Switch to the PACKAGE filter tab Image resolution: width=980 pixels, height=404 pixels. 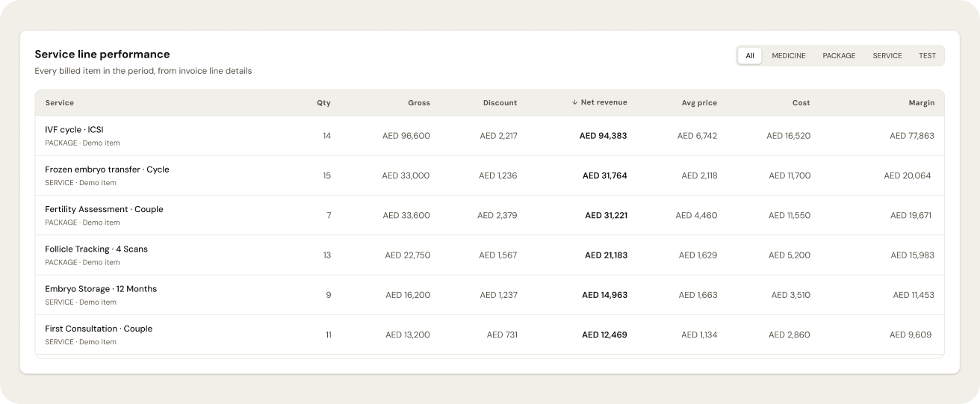(x=839, y=56)
